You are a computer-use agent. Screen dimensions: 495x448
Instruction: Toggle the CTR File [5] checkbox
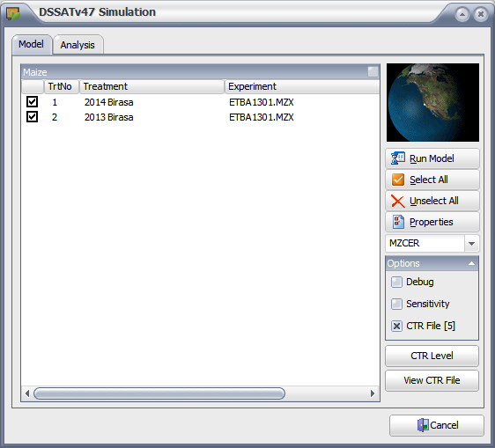(x=396, y=326)
